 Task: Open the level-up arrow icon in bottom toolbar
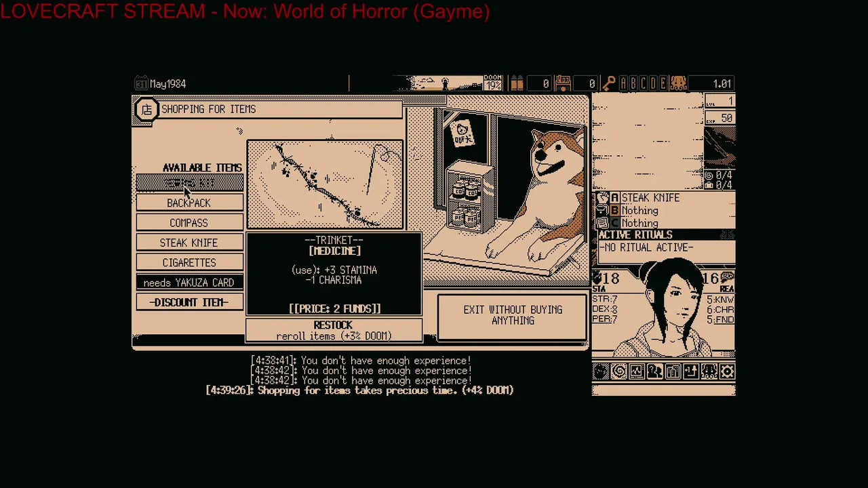pyautogui.click(x=691, y=371)
